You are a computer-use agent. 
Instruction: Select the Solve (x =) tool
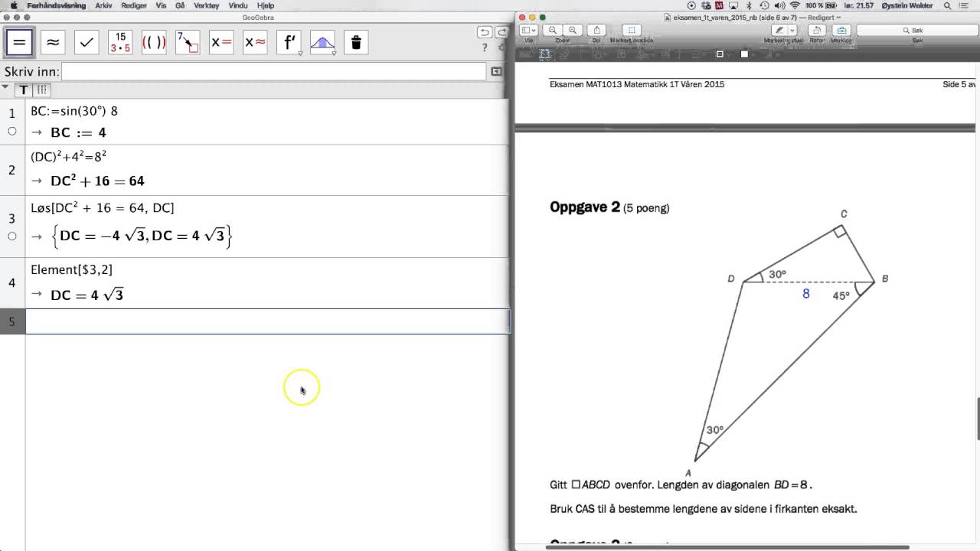[221, 43]
